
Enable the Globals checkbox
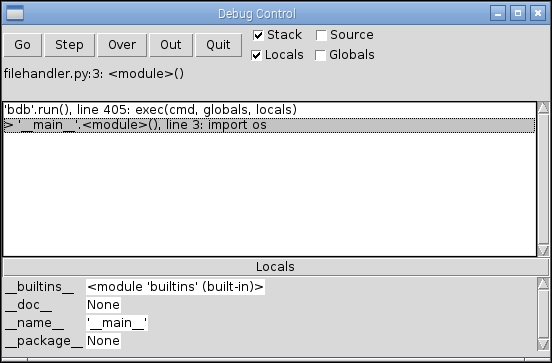[x=320, y=55]
